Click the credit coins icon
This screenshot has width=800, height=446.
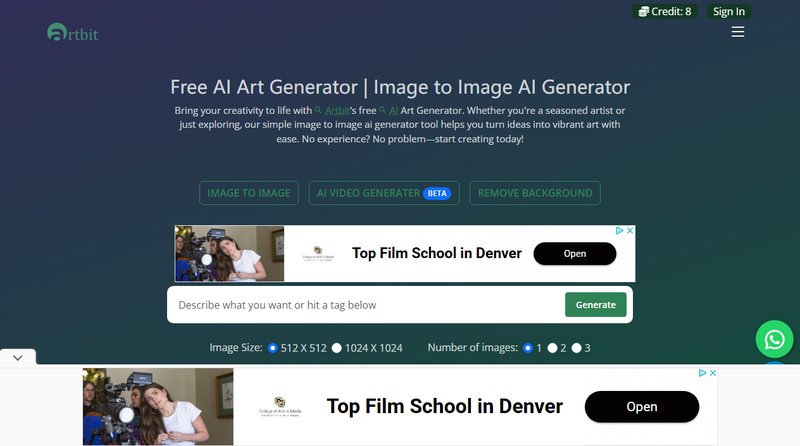tap(644, 12)
